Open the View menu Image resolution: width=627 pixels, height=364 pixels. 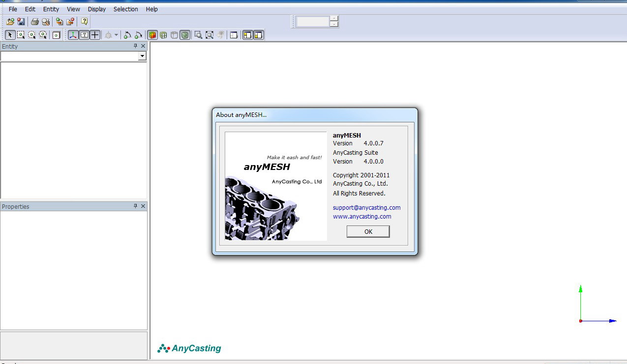point(73,9)
